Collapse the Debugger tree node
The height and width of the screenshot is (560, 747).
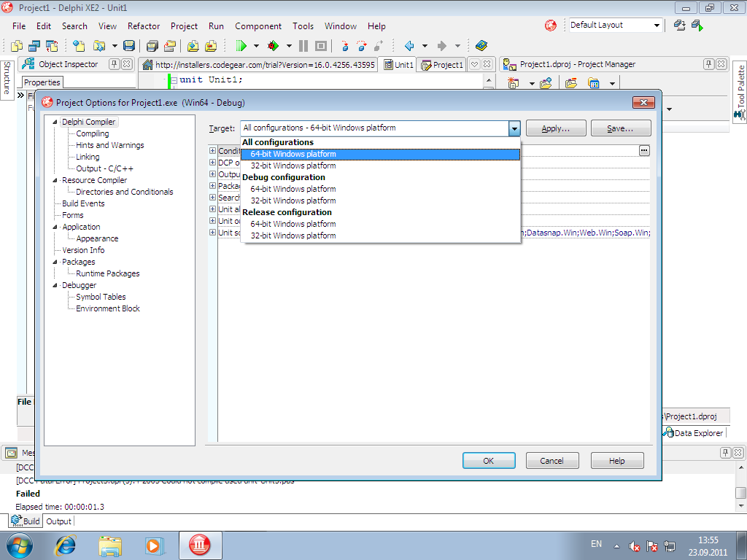click(55, 285)
